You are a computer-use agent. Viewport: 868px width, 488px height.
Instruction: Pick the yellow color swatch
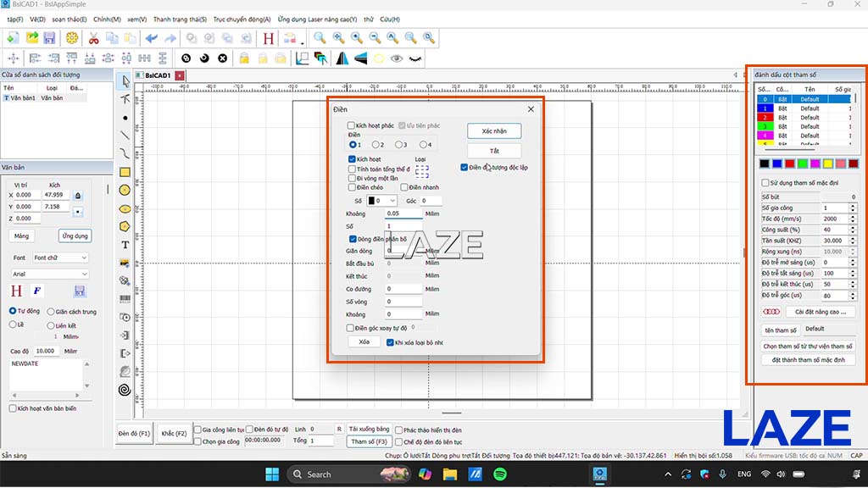coord(827,164)
